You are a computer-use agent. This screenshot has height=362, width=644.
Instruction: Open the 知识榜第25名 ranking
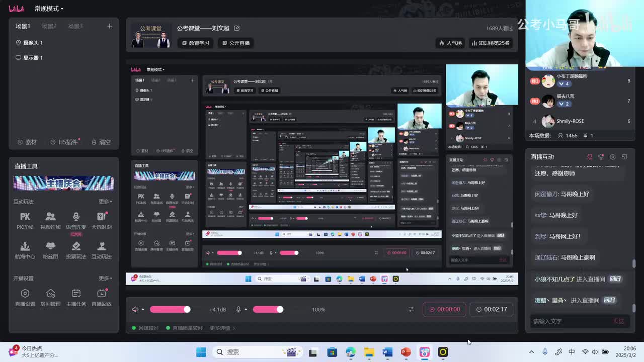491,43
